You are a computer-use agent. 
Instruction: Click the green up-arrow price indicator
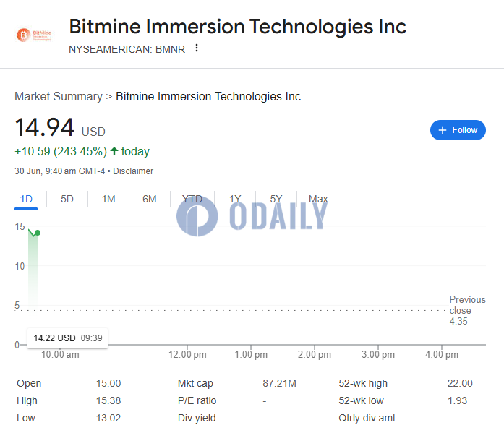114,151
